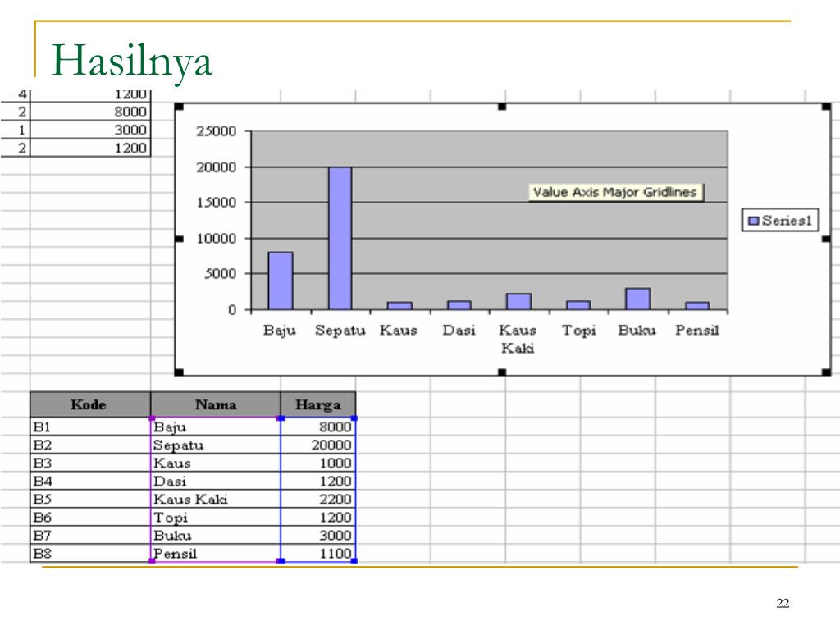This screenshot has width=840, height=630.
Task: Click the Baju category axis label
Action: (x=279, y=331)
